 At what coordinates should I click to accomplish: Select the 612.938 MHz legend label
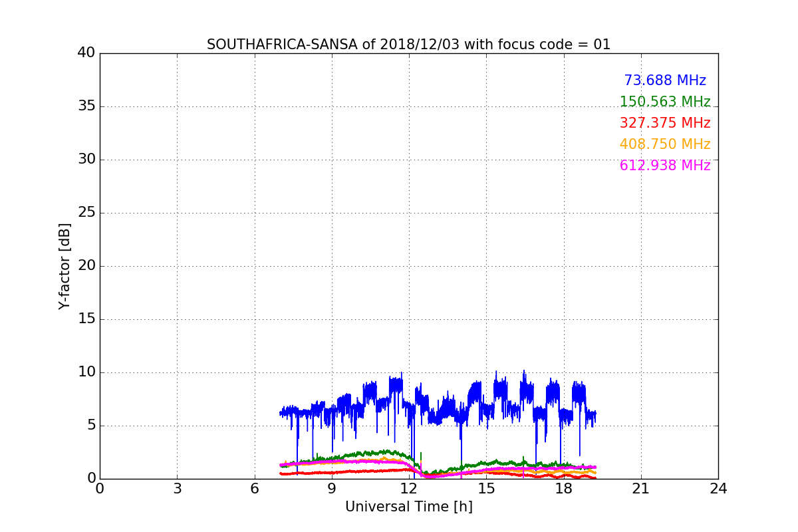click(665, 166)
